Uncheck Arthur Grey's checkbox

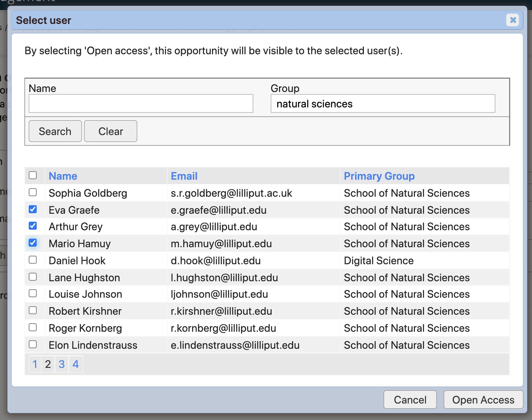pos(33,226)
